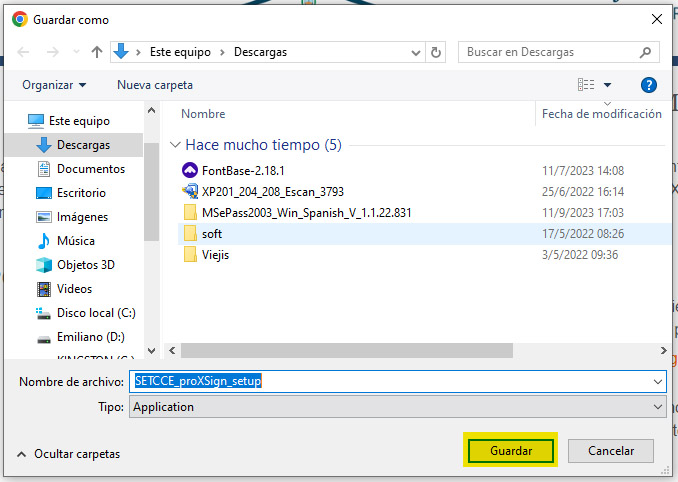Select the FontBase-2.18.1 file
This screenshot has width=678, height=482.
click(243, 171)
